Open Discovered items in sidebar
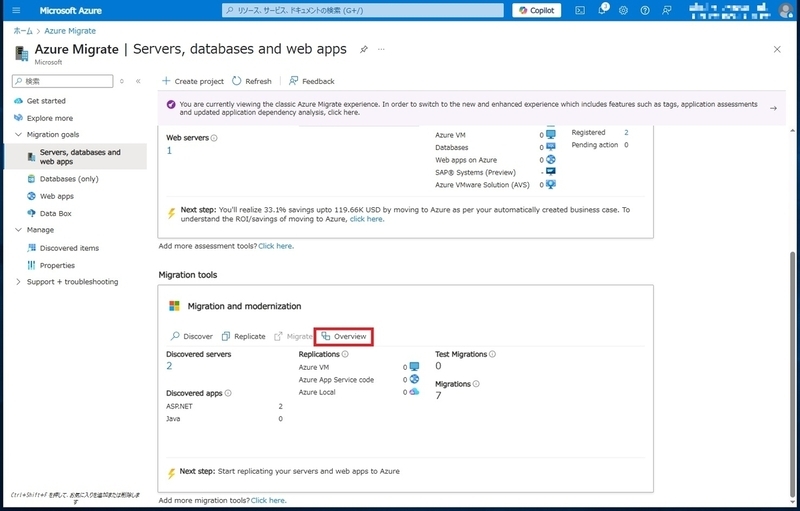Image resolution: width=800 pixels, height=511 pixels. click(69, 248)
